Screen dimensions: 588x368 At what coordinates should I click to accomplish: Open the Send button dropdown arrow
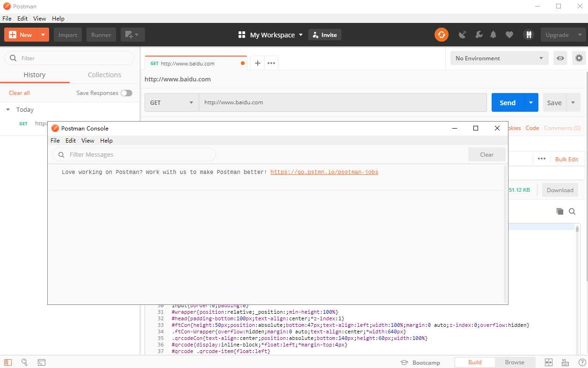(531, 102)
